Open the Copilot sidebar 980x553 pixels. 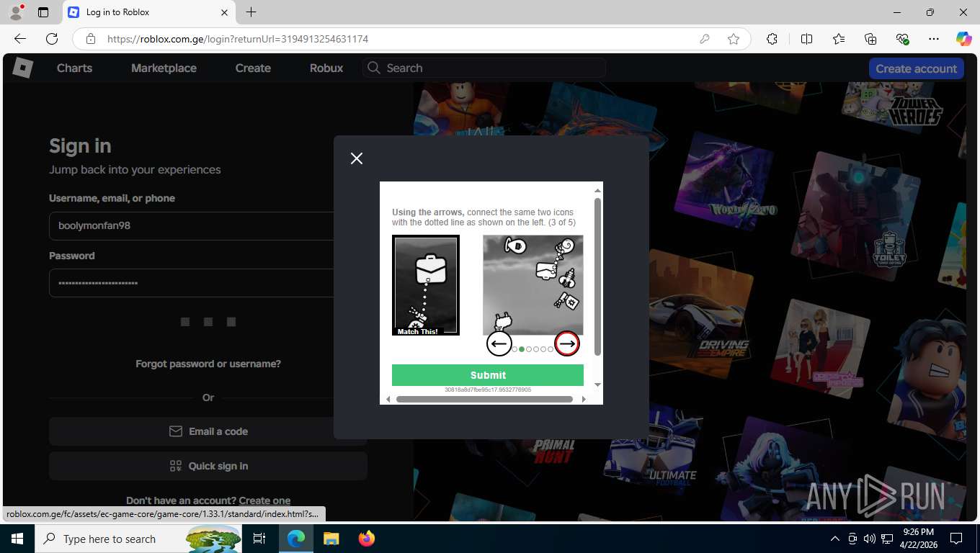(x=963, y=39)
